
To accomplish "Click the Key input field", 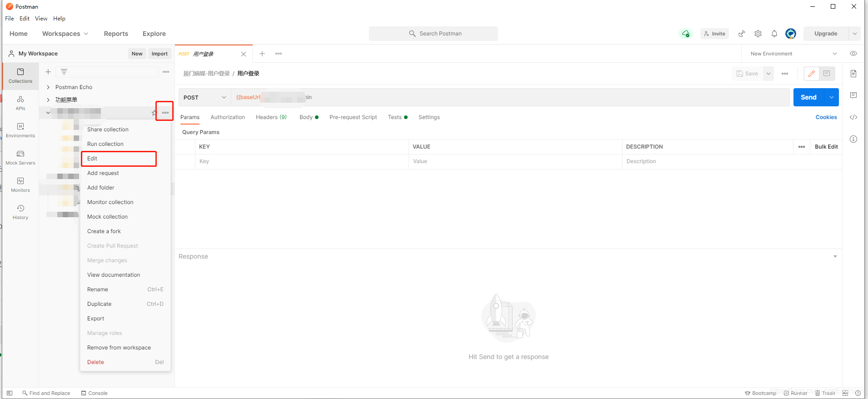I will coord(302,161).
